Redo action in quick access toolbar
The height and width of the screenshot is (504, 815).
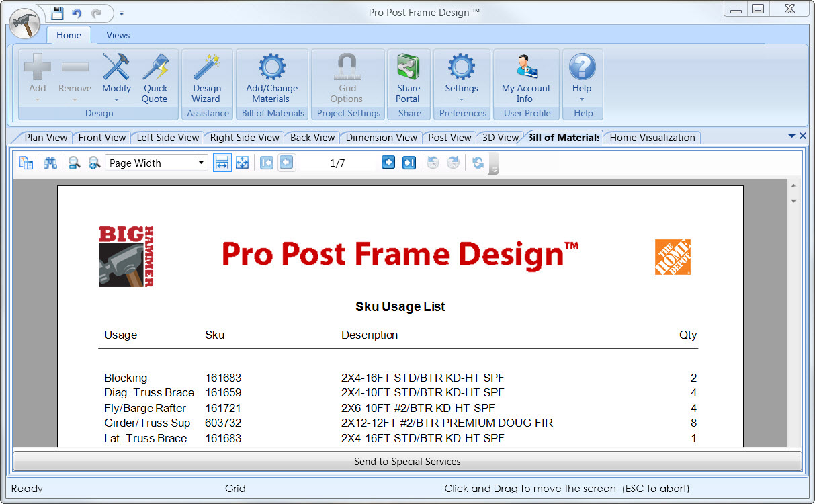point(97,13)
